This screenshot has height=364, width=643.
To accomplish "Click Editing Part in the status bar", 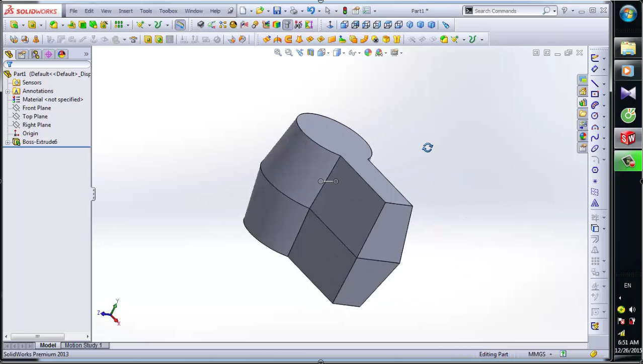I will click(494, 354).
